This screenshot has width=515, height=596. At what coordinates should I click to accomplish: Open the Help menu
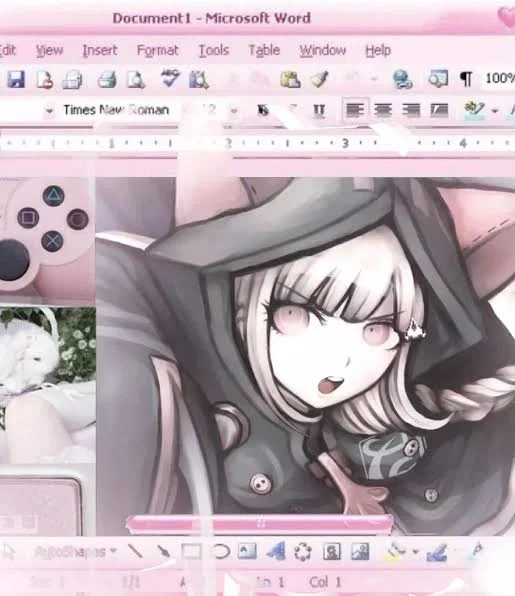(378, 50)
